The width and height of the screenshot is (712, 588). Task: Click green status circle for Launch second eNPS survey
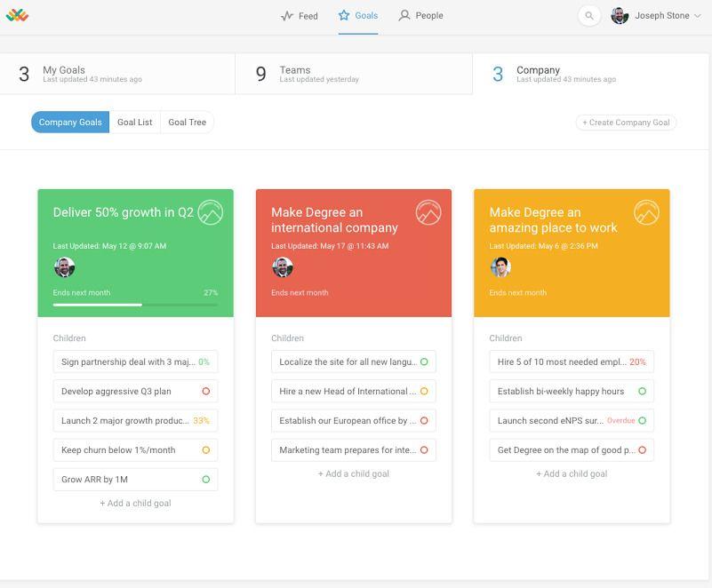click(642, 421)
